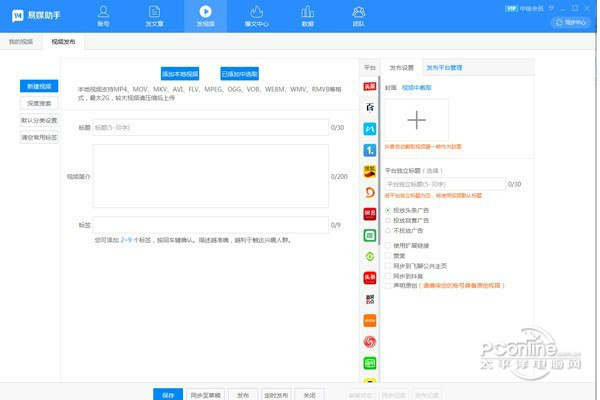
Task: Click the platform list vertical scrollbar
Action: tap(379, 161)
